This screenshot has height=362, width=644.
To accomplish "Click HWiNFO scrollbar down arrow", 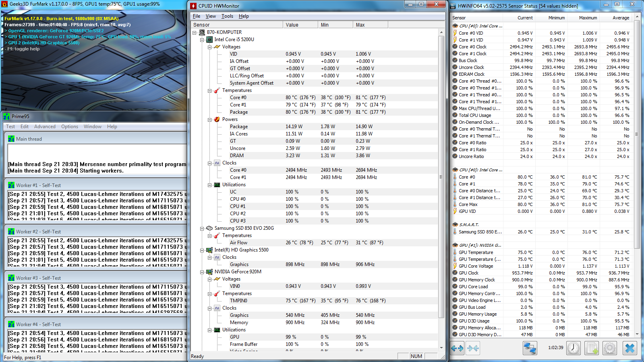I will click(637, 334).
